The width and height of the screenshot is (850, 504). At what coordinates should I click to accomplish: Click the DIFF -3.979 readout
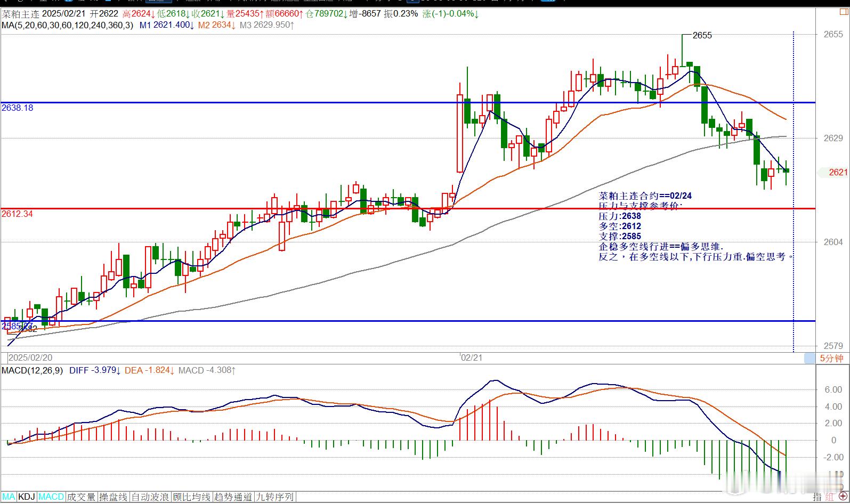pos(95,370)
